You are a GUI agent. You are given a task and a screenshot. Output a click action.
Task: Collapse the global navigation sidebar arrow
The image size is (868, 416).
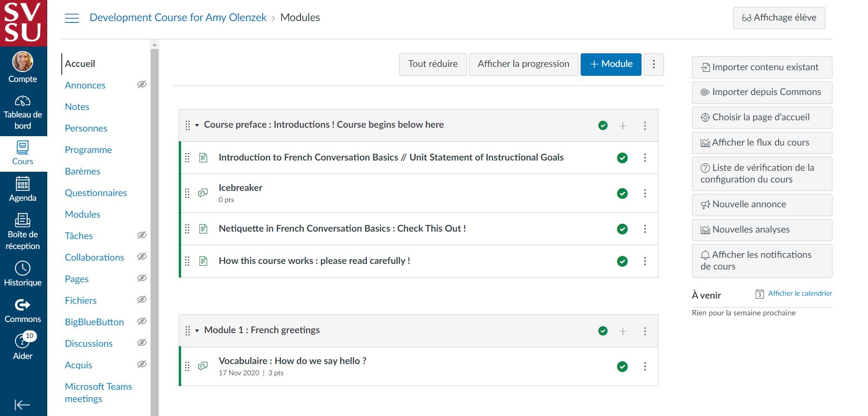22,405
